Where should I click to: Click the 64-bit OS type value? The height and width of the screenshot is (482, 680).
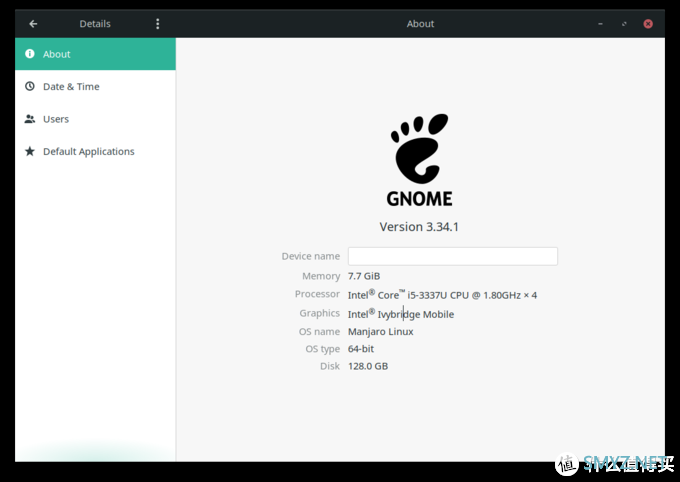click(361, 349)
